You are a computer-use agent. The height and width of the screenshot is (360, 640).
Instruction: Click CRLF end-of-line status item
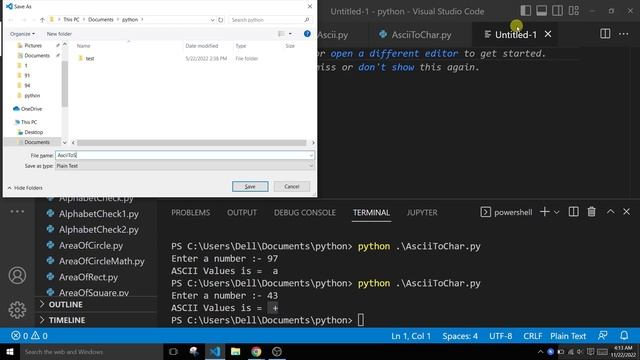tap(533, 336)
